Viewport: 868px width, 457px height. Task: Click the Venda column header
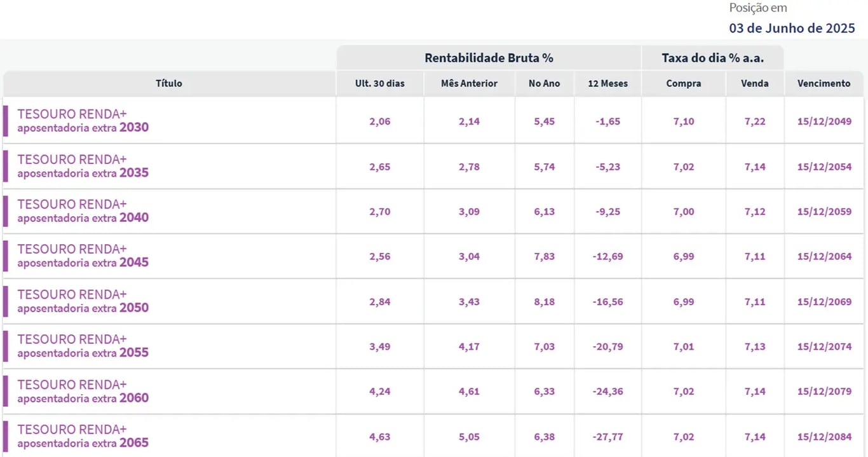pyautogui.click(x=755, y=83)
